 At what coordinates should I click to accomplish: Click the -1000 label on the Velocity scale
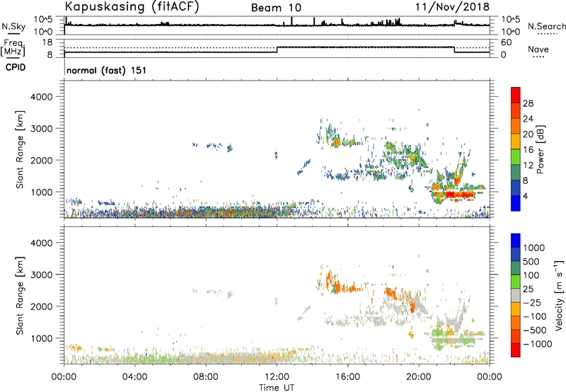coord(537,344)
